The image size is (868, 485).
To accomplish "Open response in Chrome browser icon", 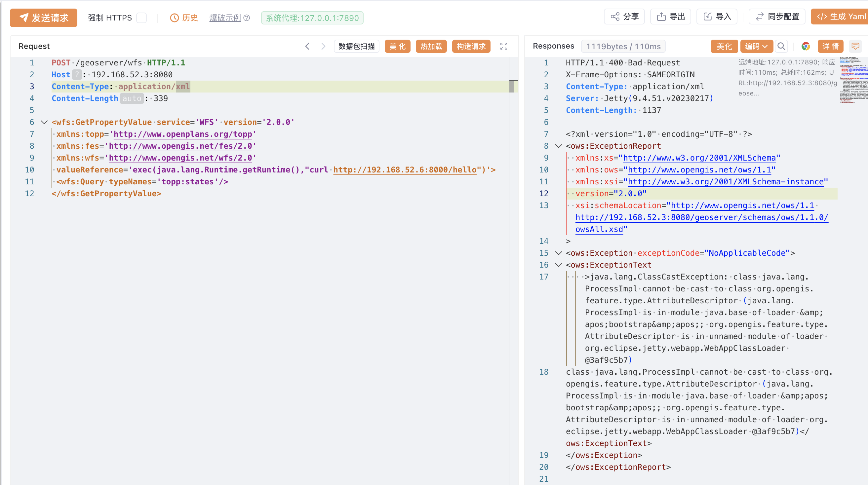I will [805, 46].
